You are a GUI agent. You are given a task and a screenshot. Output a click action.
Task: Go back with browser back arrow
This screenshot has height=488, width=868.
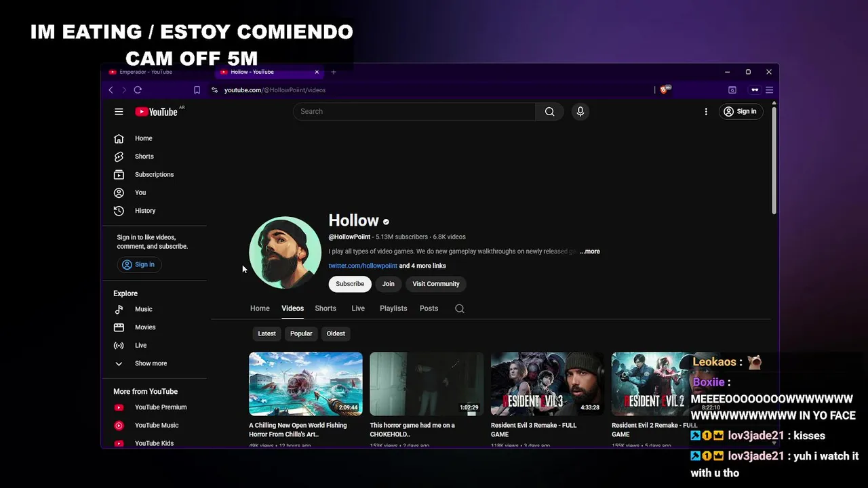point(111,89)
